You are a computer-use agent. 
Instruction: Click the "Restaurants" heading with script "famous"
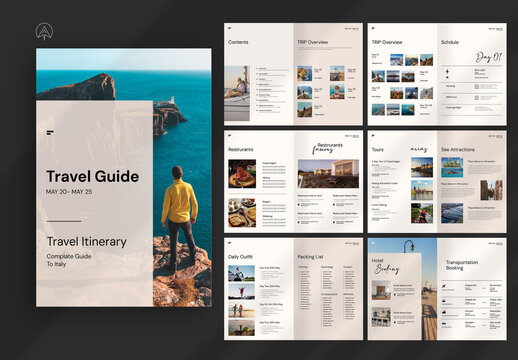(330, 145)
